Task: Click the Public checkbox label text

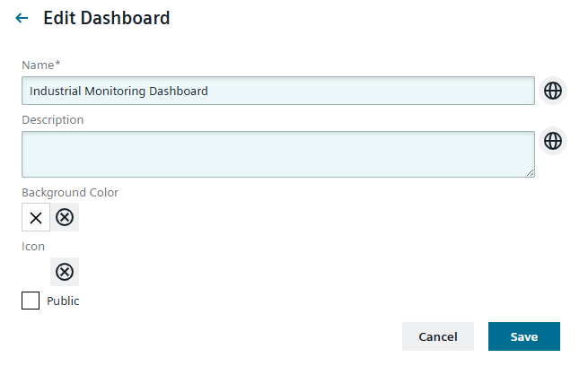Action: (x=63, y=301)
